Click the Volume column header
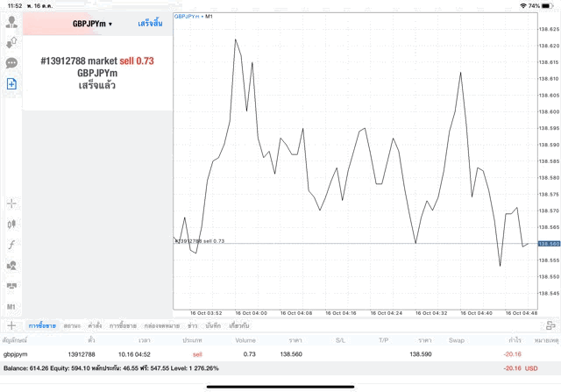 point(245,340)
